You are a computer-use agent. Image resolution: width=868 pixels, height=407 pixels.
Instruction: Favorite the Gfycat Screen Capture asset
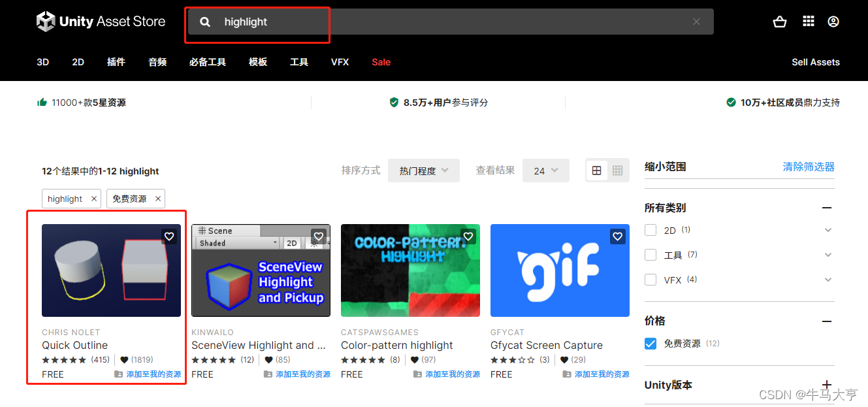[x=618, y=236]
